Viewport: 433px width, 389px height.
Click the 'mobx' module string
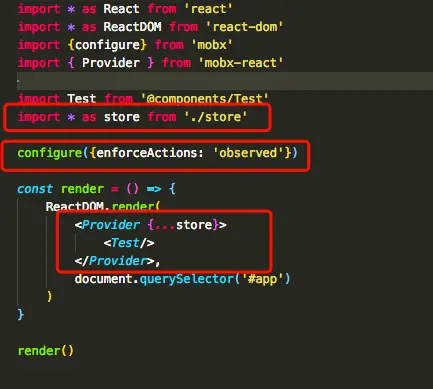point(212,45)
